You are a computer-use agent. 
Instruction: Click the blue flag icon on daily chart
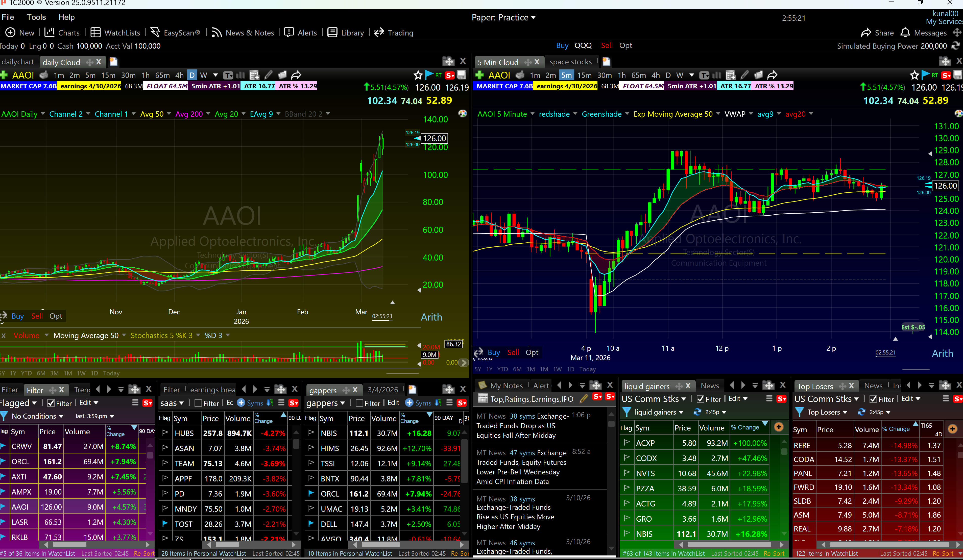point(429,74)
